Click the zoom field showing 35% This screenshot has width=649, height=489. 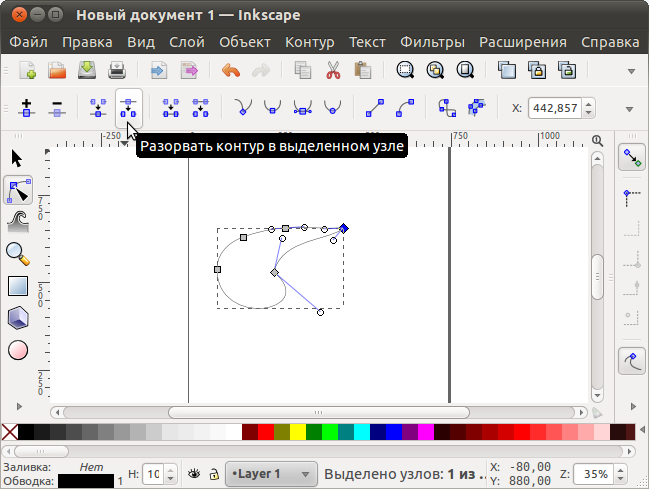click(595, 474)
